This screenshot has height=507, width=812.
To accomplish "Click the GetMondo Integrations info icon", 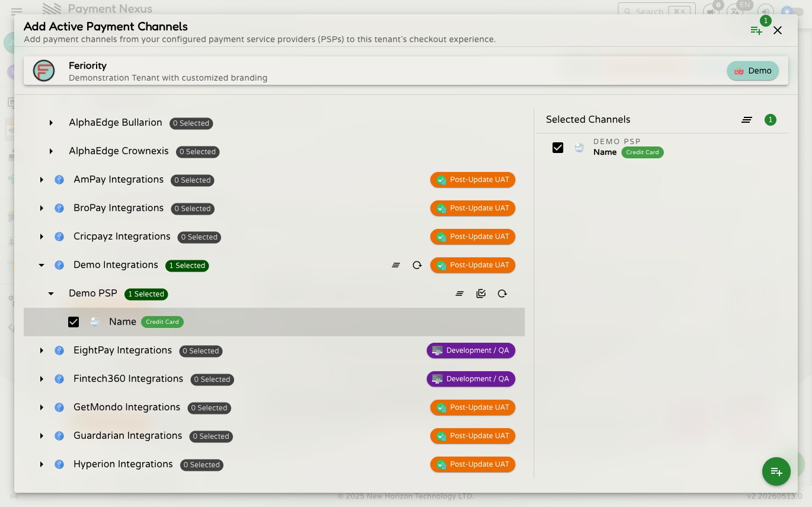I will click(59, 407).
